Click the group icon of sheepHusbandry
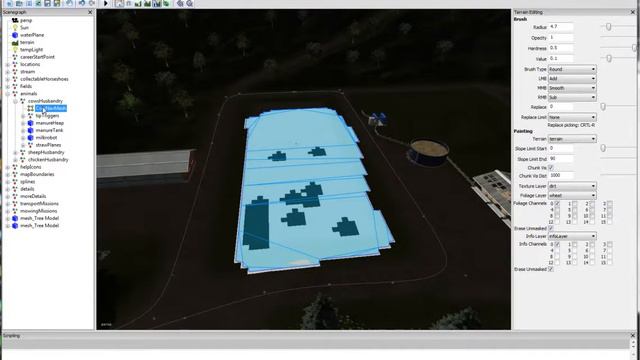Viewport: 640px width, 360px height. [23, 152]
